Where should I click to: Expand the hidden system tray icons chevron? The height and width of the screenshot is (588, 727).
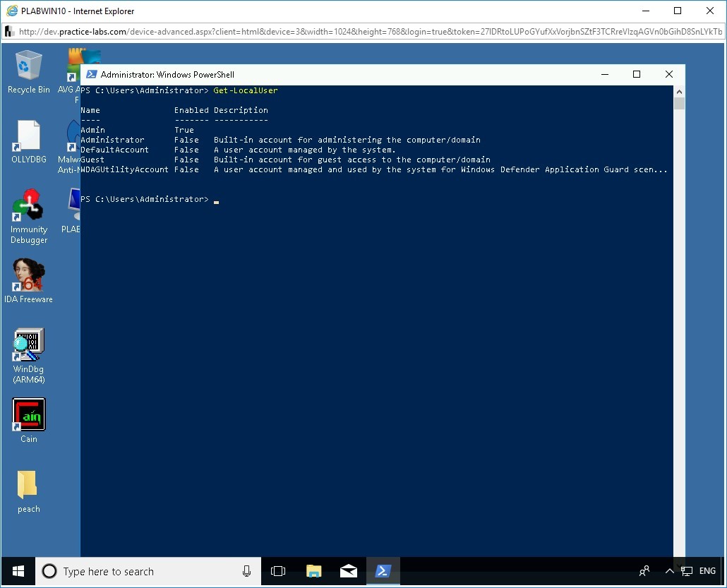click(669, 571)
